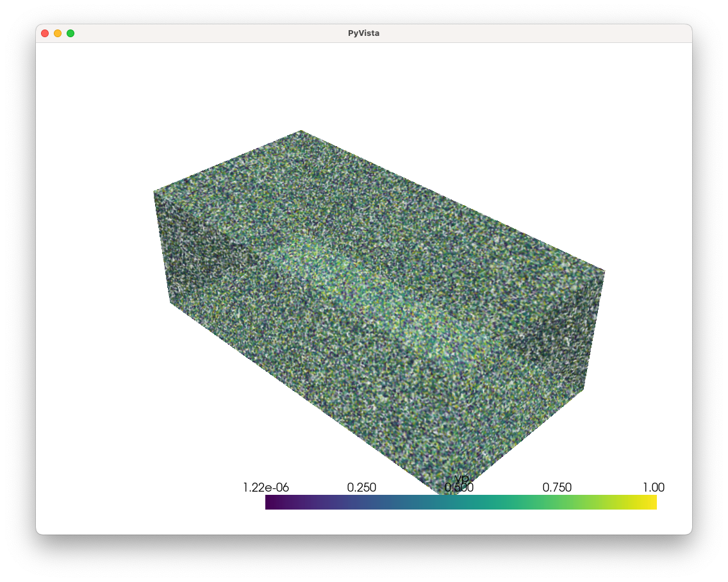Image resolution: width=728 pixels, height=582 pixels.
Task: Click the 1.00 maximum value label
Action: pyautogui.click(x=654, y=488)
